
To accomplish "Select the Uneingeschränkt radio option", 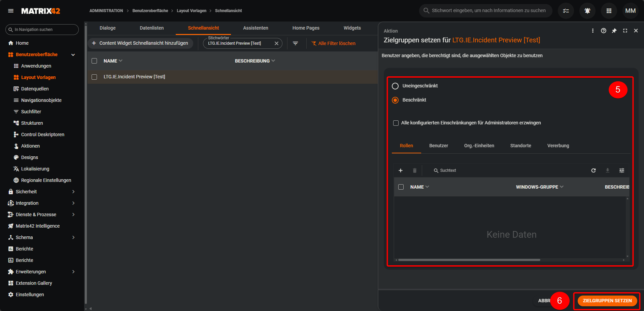I will pos(395,86).
